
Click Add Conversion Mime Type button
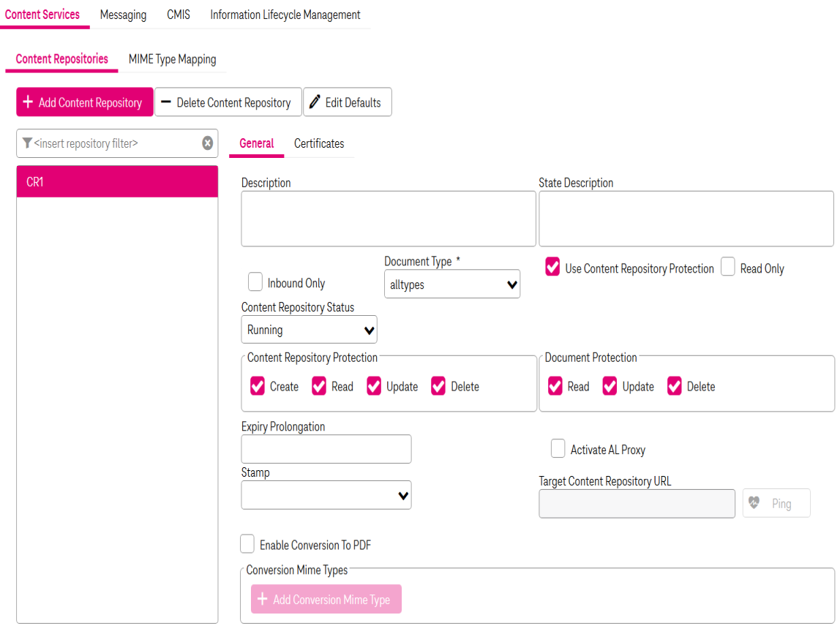pos(326,600)
